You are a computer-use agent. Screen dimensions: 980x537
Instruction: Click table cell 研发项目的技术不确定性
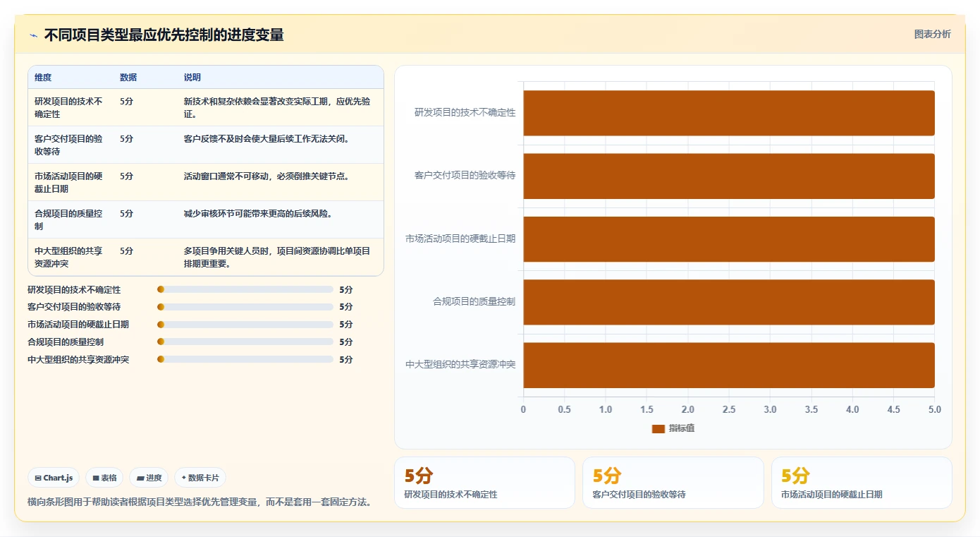pyautogui.click(x=69, y=107)
